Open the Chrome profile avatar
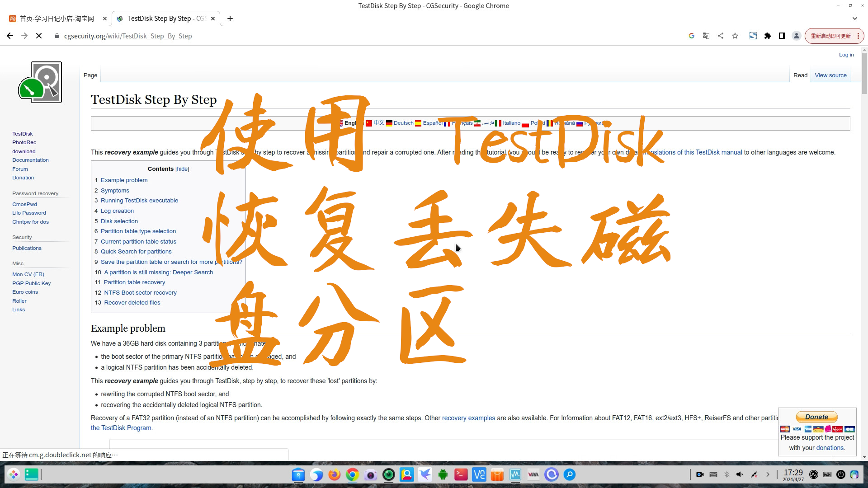The image size is (868, 488). click(x=797, y=36)
